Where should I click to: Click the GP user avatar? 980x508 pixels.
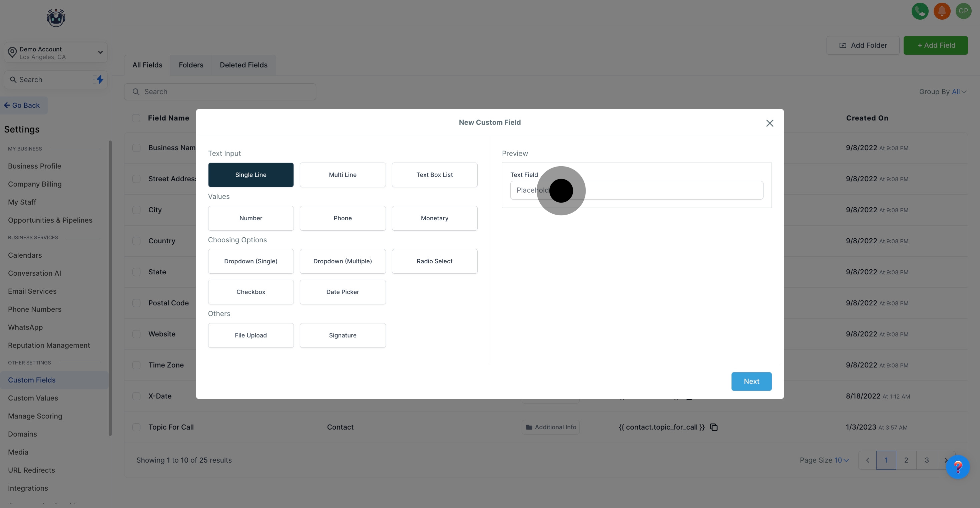point(963,11)
